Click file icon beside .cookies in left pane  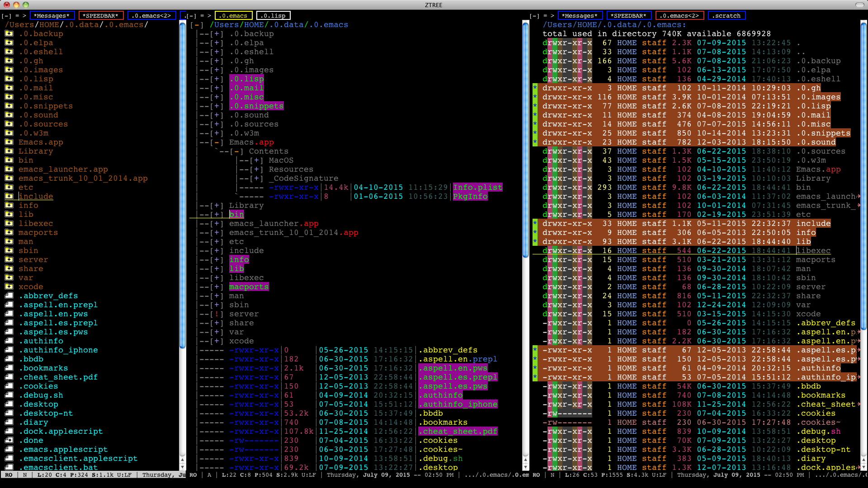[x=9, y=386]
